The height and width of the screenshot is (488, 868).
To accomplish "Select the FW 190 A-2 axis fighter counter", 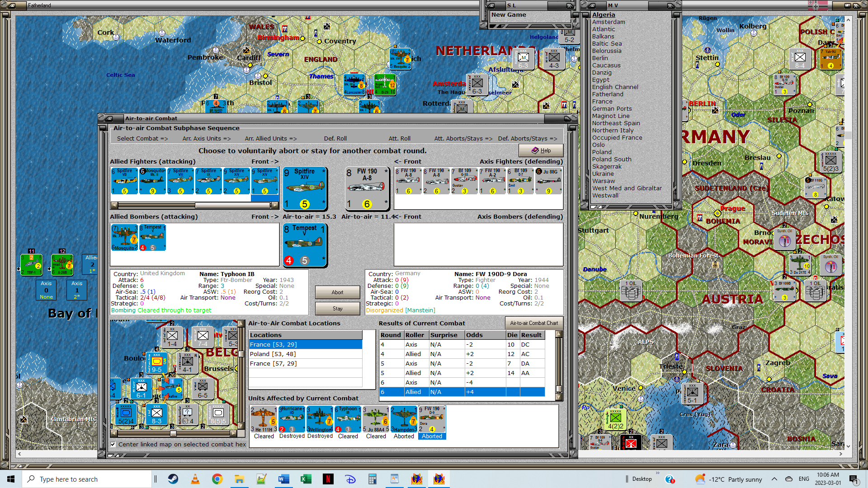I will [492, 181].
